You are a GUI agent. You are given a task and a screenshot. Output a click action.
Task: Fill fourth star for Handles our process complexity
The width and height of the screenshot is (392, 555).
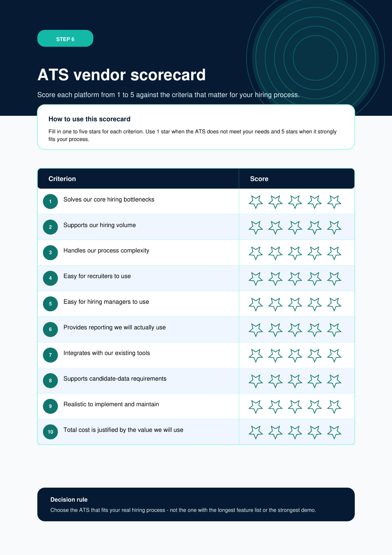pyautogui.click(x=315, y=253)
